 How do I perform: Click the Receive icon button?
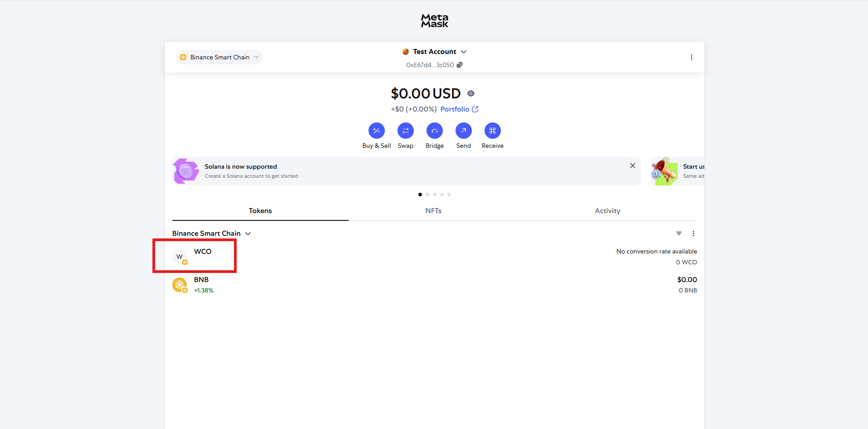(492, 131)
